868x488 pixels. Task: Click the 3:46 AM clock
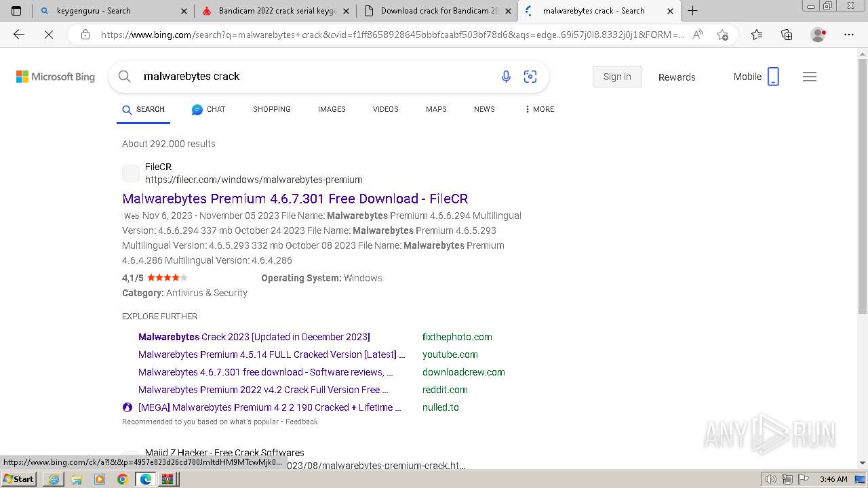[833, 479]
